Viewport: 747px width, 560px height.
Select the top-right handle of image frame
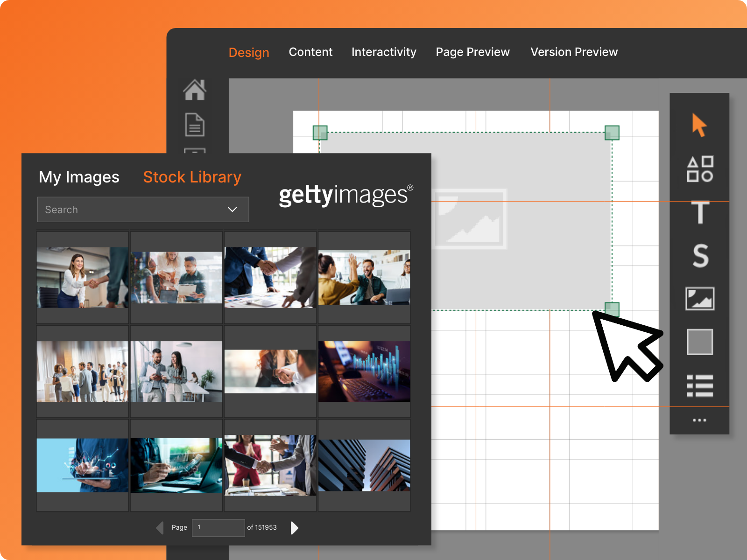point(612,133)
